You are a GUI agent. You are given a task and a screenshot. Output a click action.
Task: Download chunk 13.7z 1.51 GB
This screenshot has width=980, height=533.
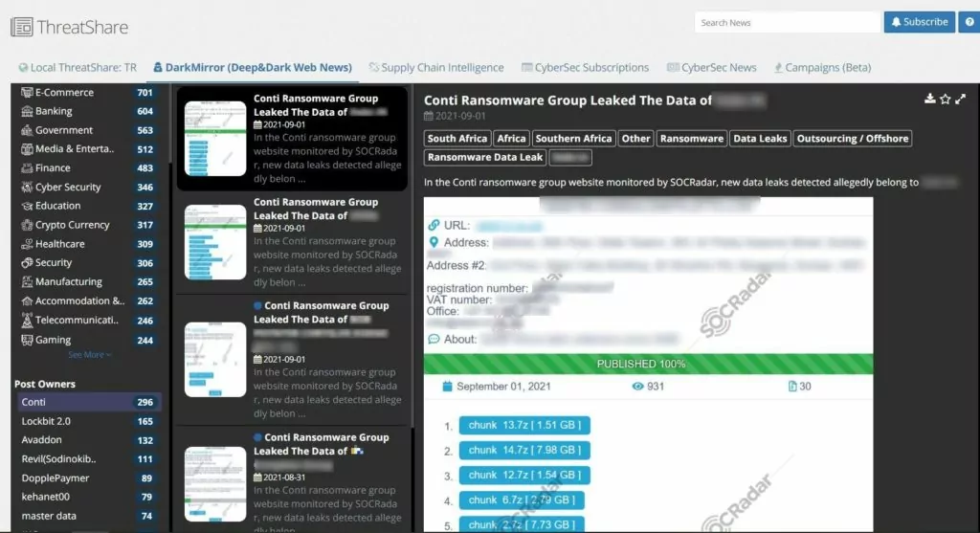tap(524, 425)
